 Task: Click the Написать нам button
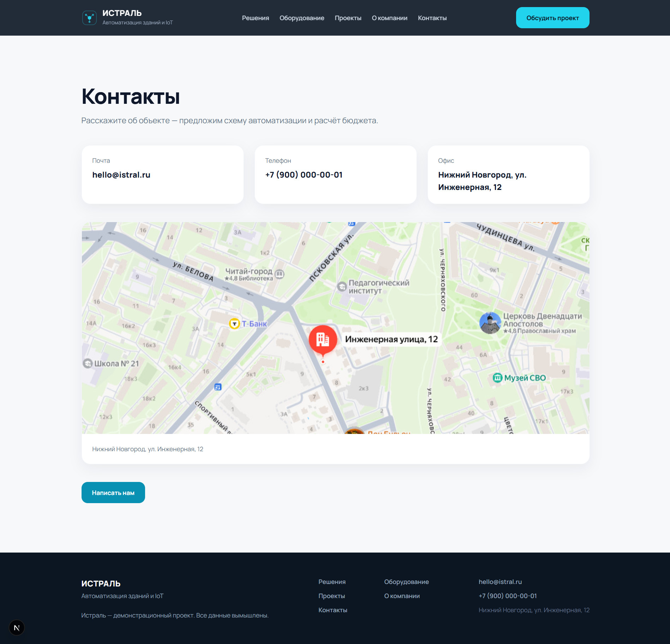[x=113, y=493]
